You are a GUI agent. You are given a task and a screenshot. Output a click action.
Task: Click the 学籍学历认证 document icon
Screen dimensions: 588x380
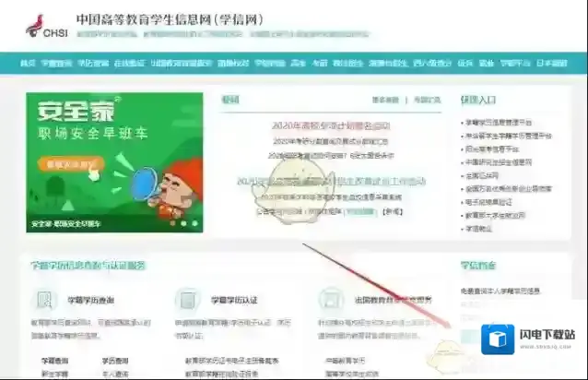click(187, 300)
